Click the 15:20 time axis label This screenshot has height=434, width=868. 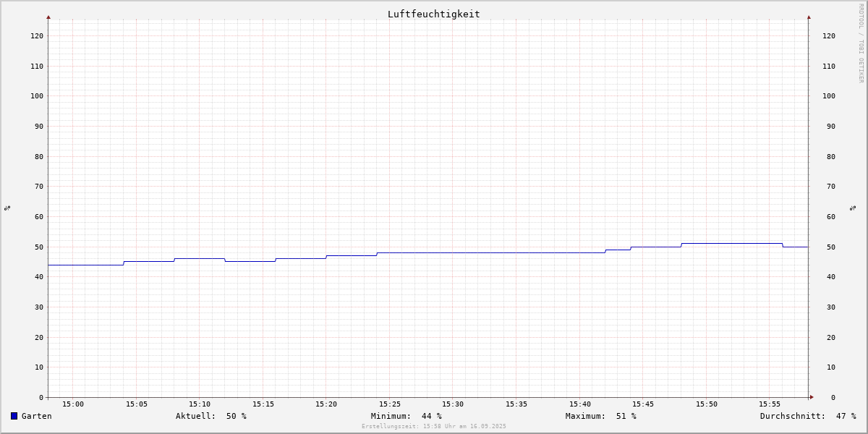(x=326, y=404)
